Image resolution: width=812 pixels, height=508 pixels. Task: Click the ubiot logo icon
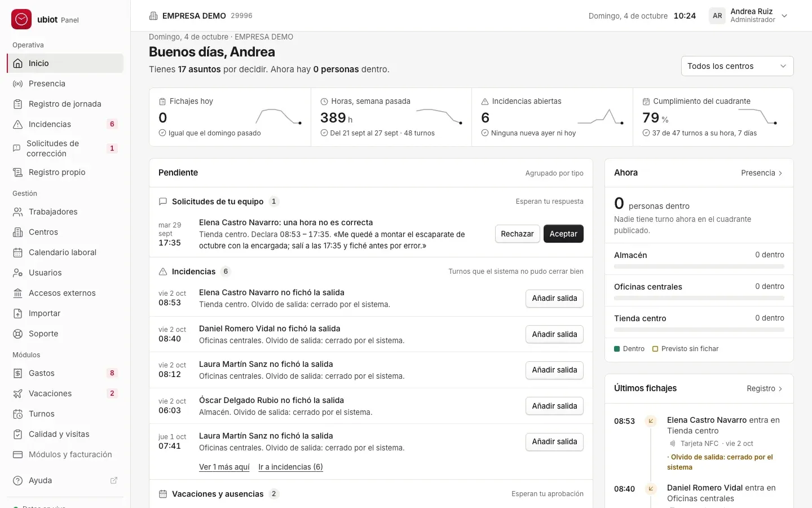(x=21, y=19)
